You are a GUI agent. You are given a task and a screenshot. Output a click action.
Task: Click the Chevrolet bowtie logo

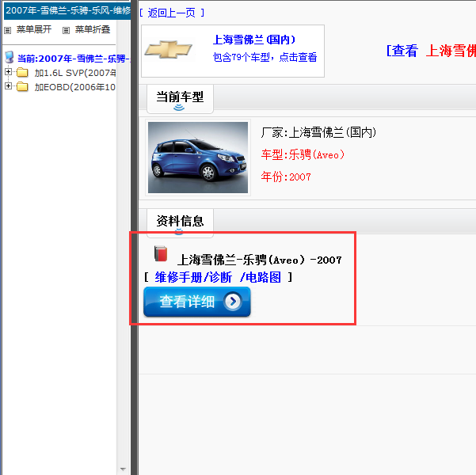(169, 49)
